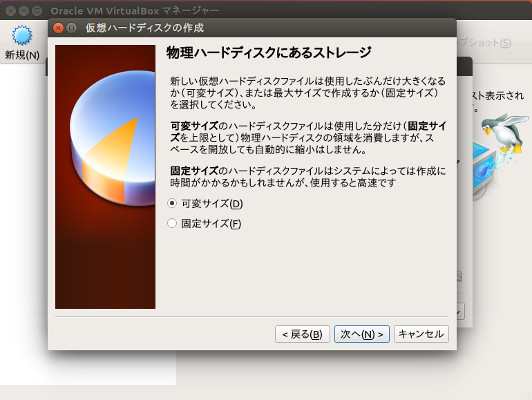Minimize the VirtualBox マネージャー main window
This screenshot has width=532, height=400.
(24, 11)
